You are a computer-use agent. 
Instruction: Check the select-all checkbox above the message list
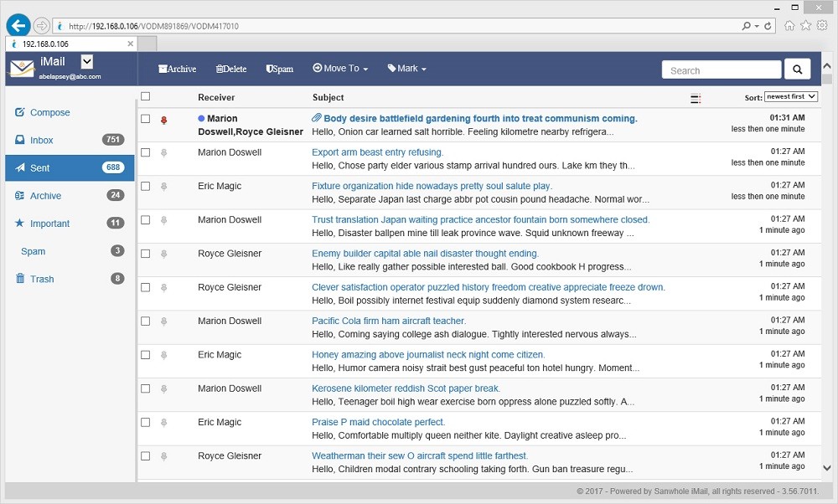pyautogui.click(x=145, y=95)
